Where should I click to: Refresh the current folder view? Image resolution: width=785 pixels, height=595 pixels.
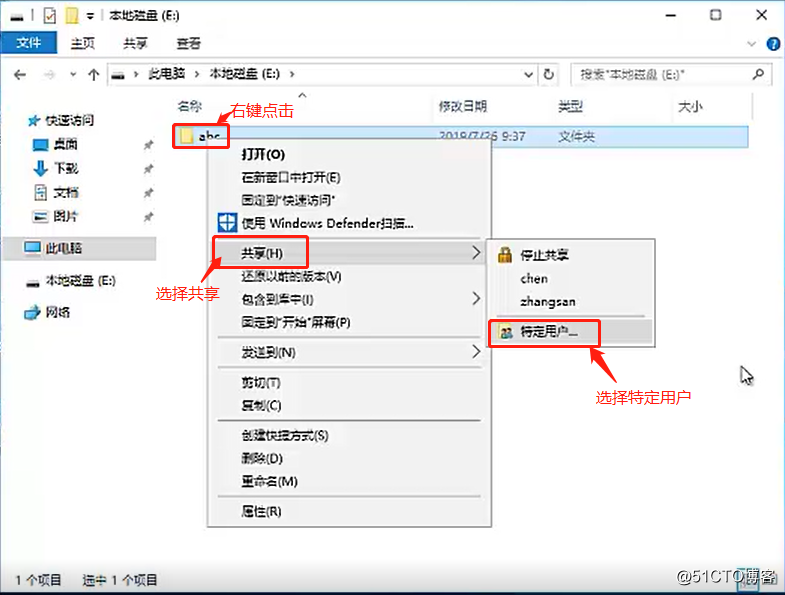click(x=549, y=75)
